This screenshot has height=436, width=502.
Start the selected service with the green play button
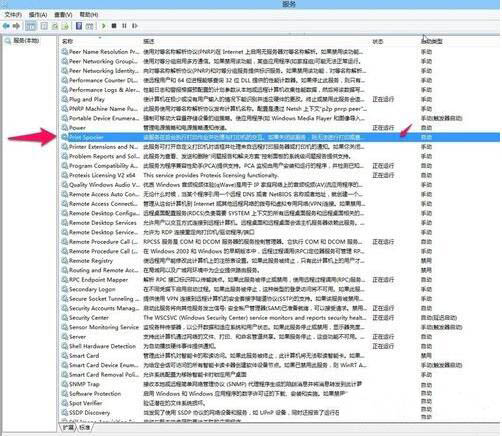103,26
